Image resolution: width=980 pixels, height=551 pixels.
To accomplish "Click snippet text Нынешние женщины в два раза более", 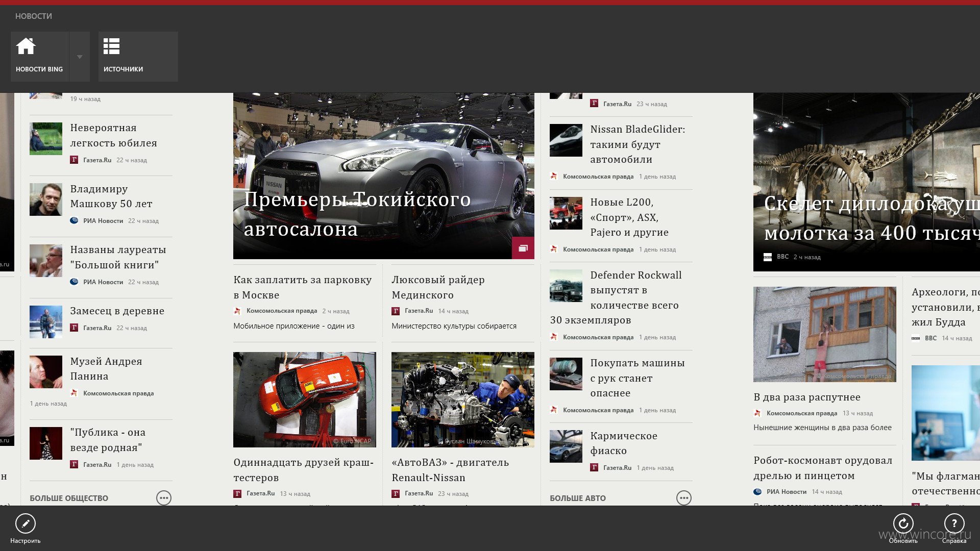I will 822,428.
